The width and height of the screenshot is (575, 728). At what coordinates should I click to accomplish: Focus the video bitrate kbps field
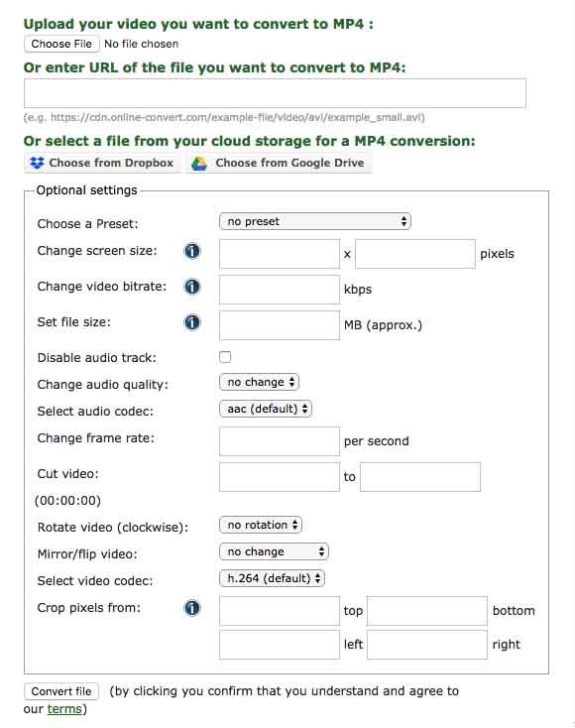[x=280, y=290]
